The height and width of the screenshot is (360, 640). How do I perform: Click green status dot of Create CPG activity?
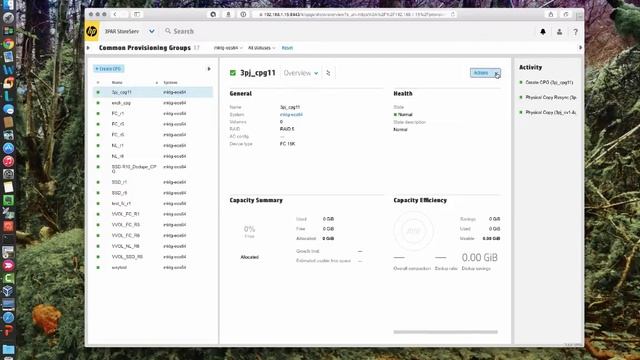click(521, 82)
